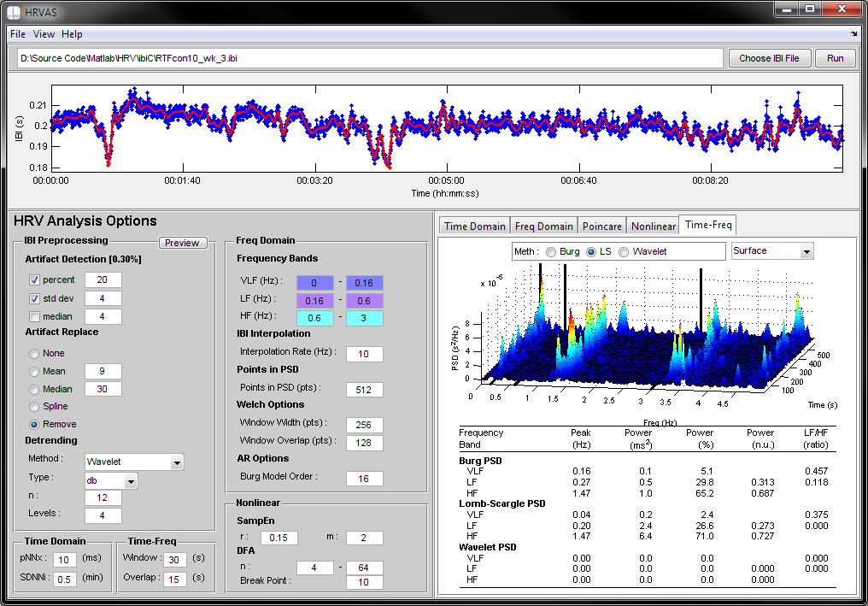Open the File menu

[x=18, y=34]
